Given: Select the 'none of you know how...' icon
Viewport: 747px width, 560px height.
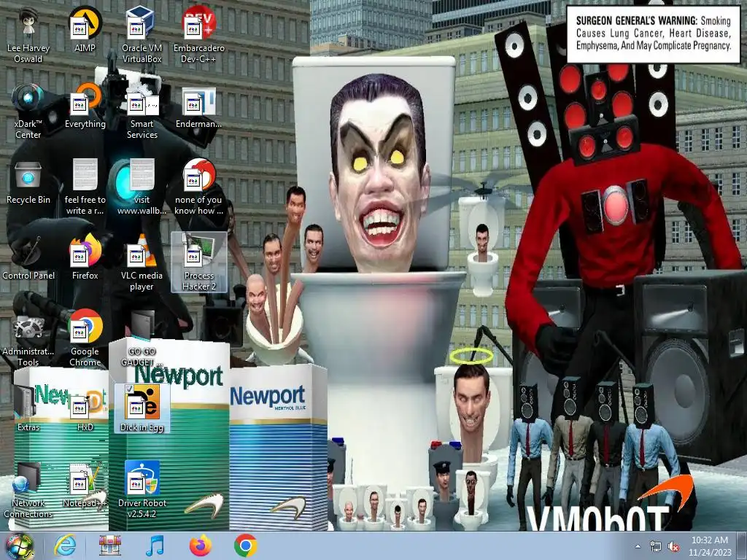Looking at the screenshot, I should (198, 187).
